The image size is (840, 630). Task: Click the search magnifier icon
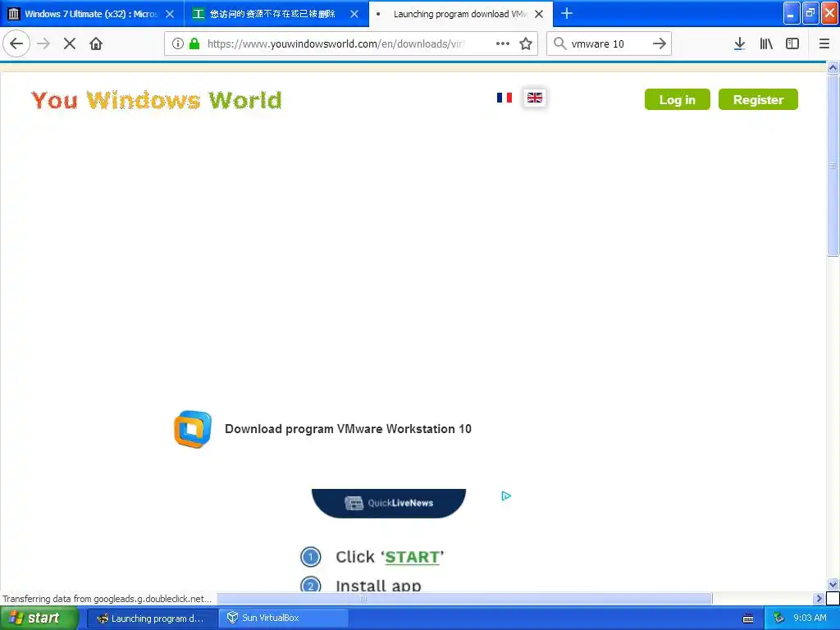coord(559,43)
